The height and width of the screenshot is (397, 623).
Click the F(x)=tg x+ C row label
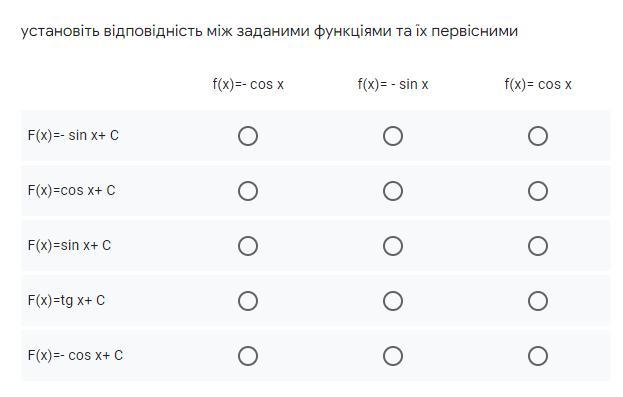[x=66, y=300]
